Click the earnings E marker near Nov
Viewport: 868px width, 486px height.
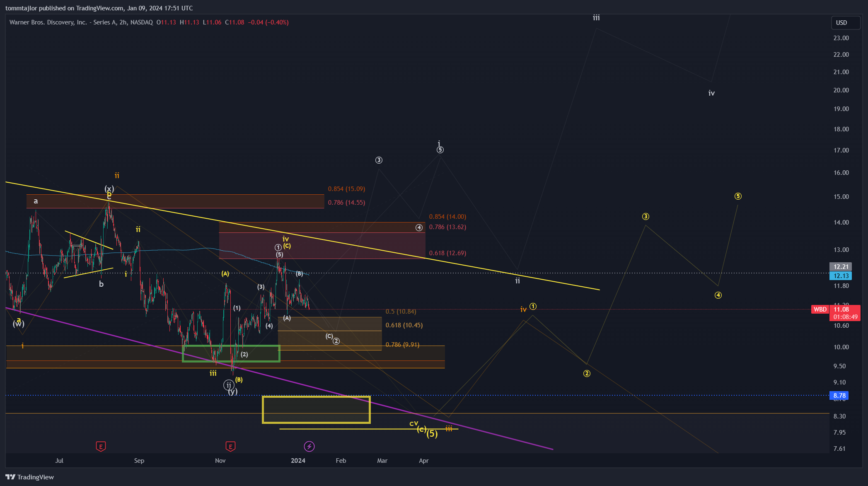(x=230, y=446)
